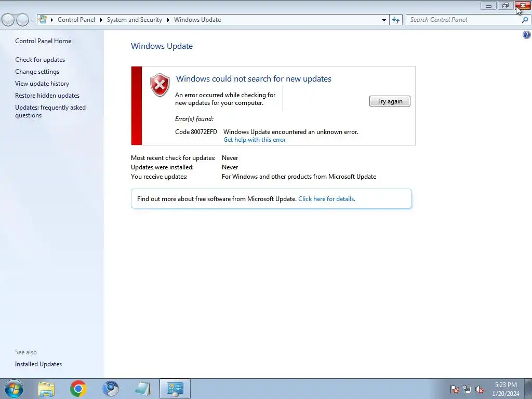Open Control Panel Home link
Screen dimensions: 532x399
[43, 41]
